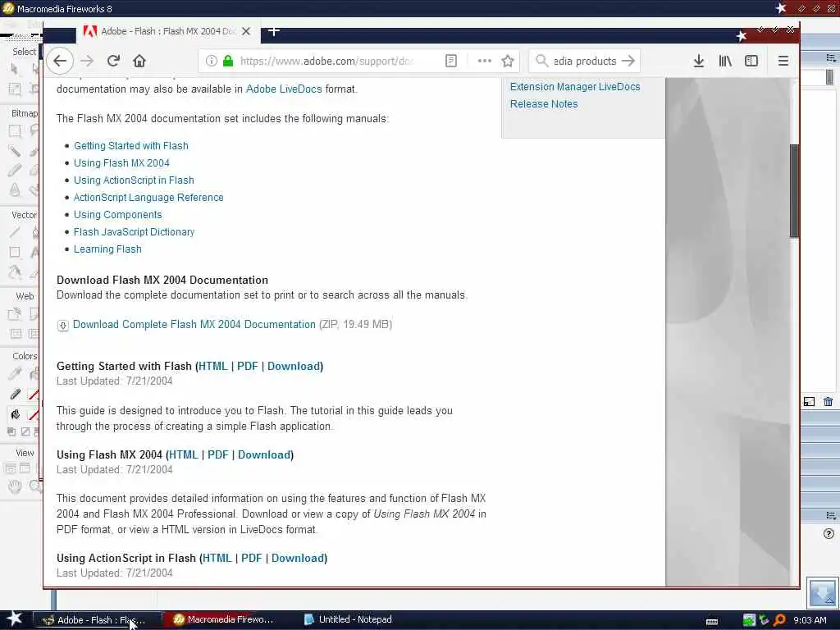Bookmark this page with the star
This screenshot has height=630, width=840.
click(x=508, y=61)
